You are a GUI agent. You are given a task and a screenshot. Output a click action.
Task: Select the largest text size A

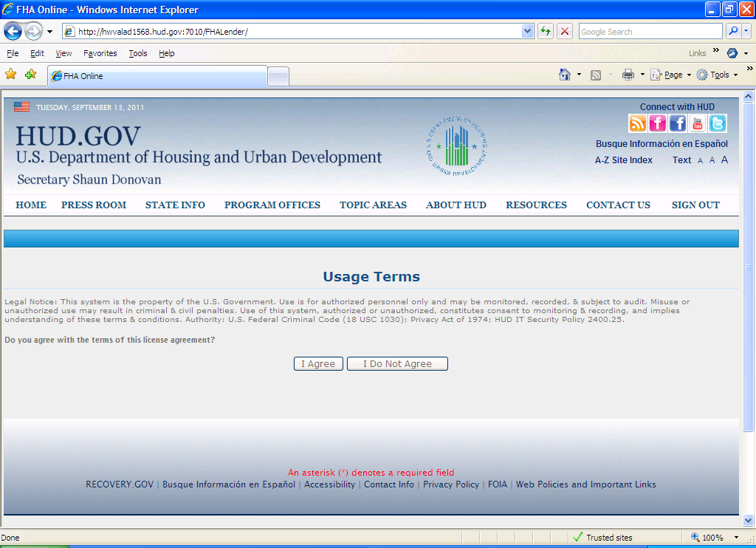click(724, 160)
